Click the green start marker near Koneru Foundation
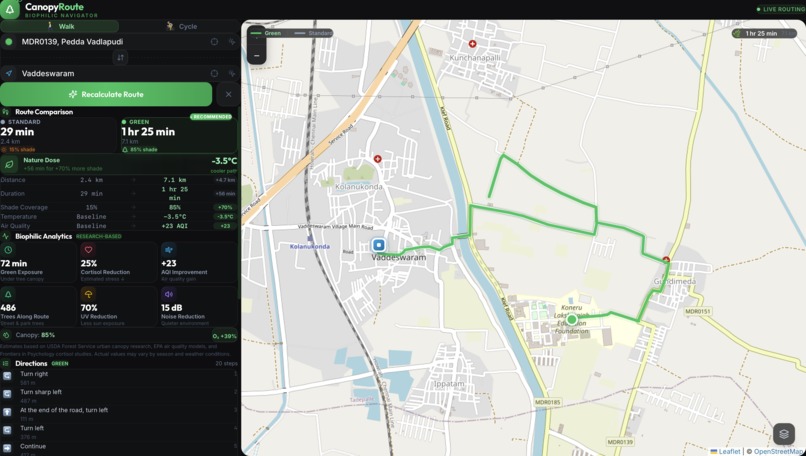Viewport: 806px width, 456px height. coord(572,320)
